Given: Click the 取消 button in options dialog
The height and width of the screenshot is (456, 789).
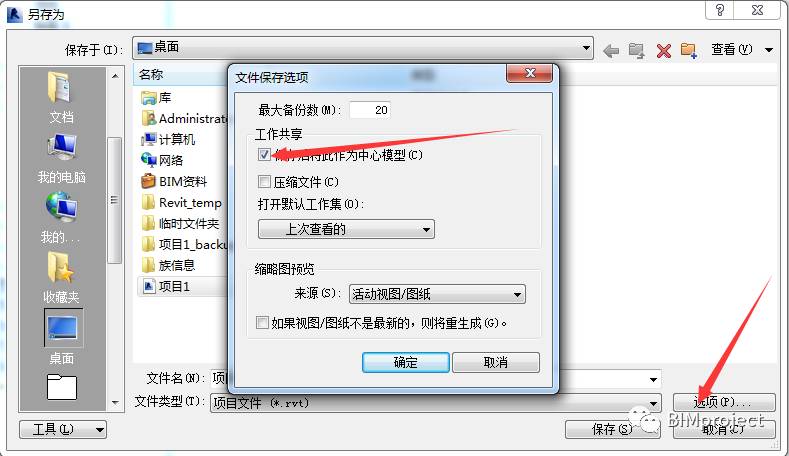Looking at the screenshot, I should click(496, 362).
